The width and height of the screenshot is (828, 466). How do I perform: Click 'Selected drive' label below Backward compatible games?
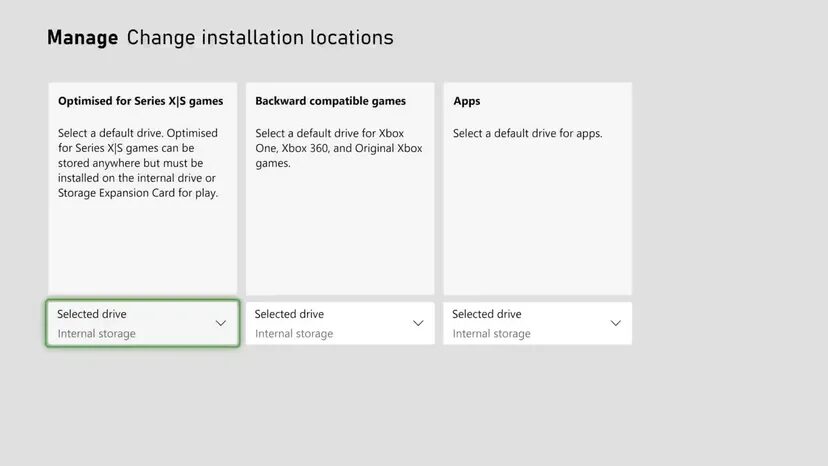click(x=289, y=314)
